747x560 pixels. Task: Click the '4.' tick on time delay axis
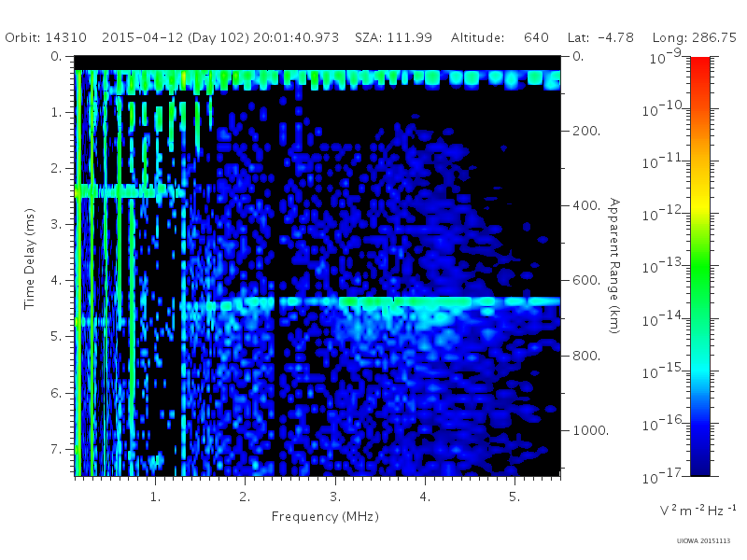click(57, 281)
